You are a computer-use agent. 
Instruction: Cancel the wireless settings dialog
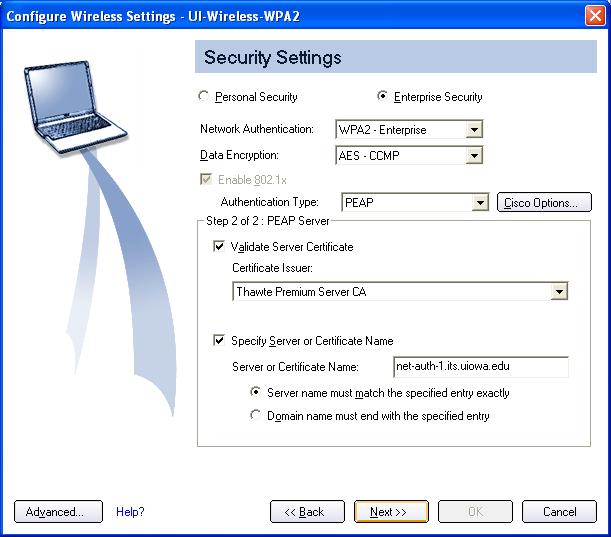point(559,512)
